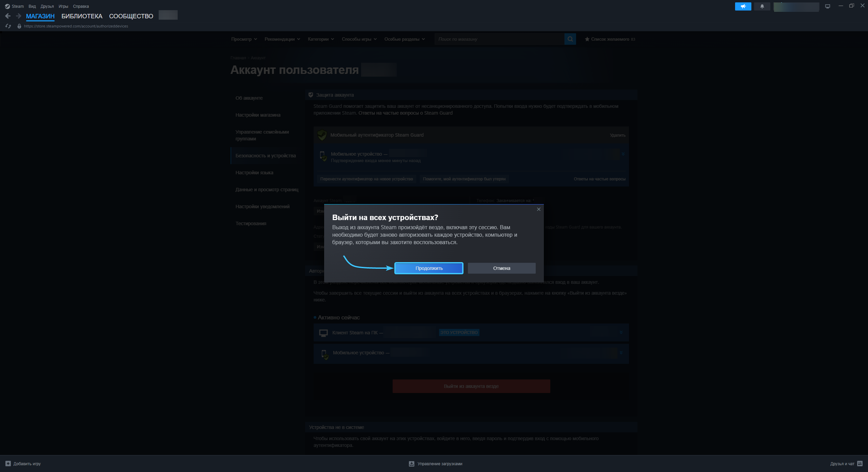Viewport: 868px width, 472px height.
Task: Open the notifications bell icon
Action: coord(762,6)
